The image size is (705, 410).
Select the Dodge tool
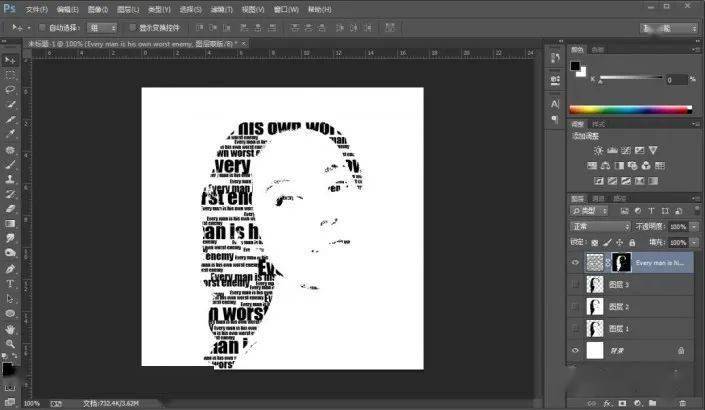(10, 253)
